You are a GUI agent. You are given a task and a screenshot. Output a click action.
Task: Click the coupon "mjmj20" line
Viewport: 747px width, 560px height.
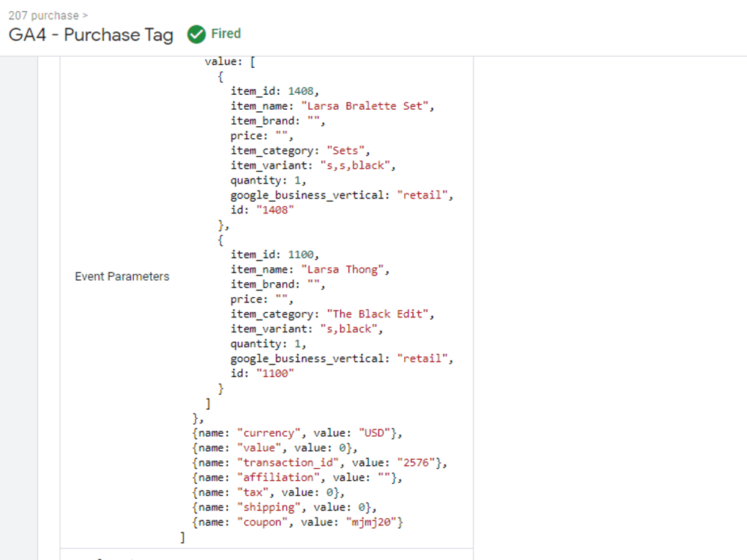[297, 522]
